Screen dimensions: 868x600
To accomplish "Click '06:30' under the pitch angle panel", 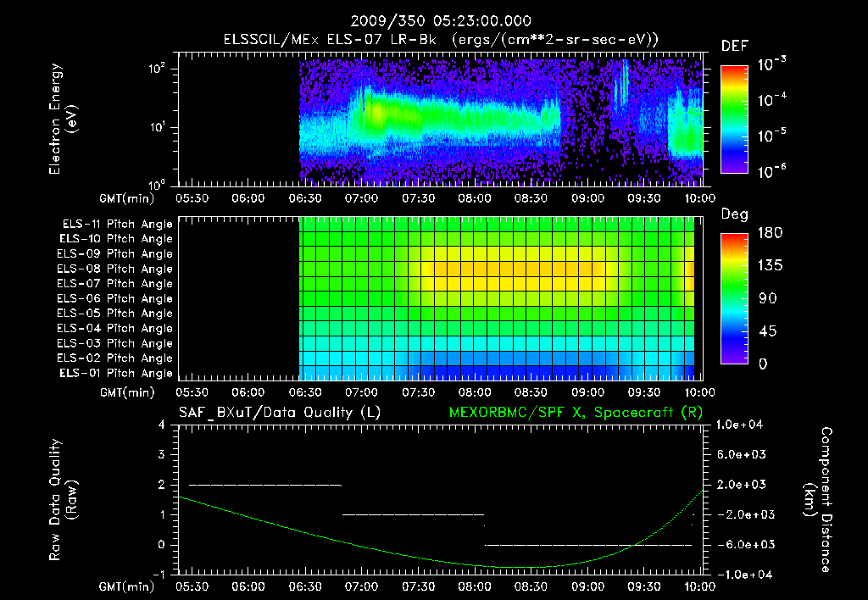I will click(x=304, y=393).
